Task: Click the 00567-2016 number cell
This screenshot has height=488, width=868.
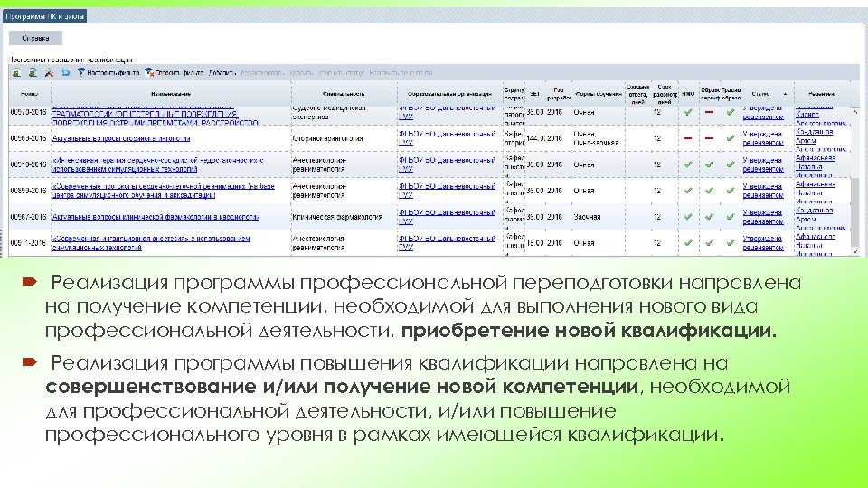Action: tap(28, 217)
